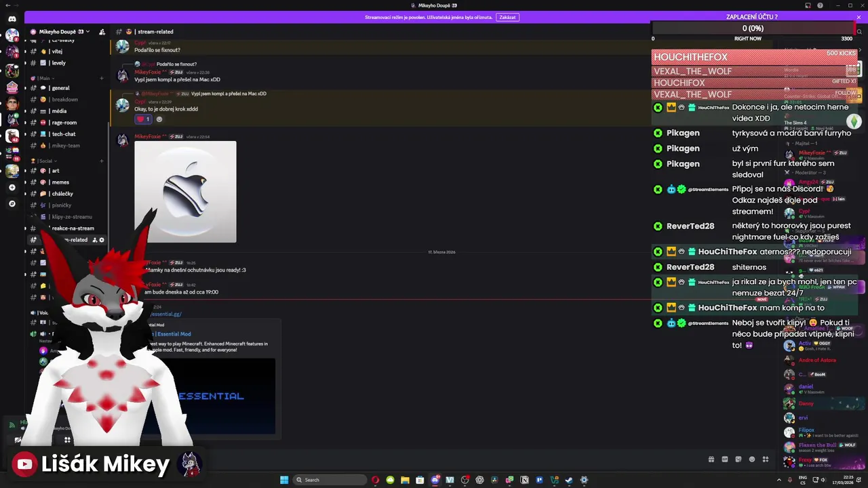The image size is (868, 488).
Task: Open the Apple logo image attachment
Action: [185, 192]
